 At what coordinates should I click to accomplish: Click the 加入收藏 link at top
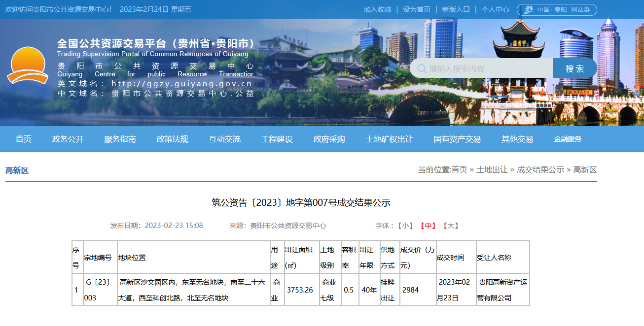pos(377,9)
